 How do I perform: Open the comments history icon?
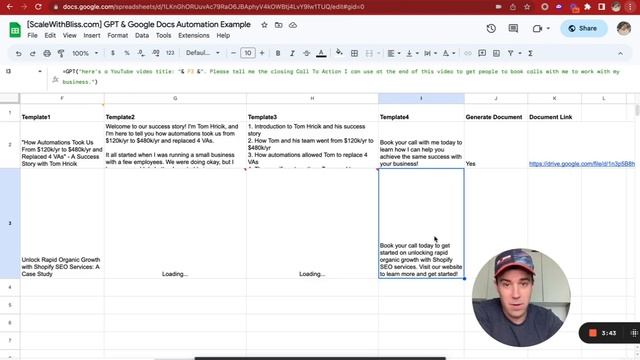click(x=513, y=28)
